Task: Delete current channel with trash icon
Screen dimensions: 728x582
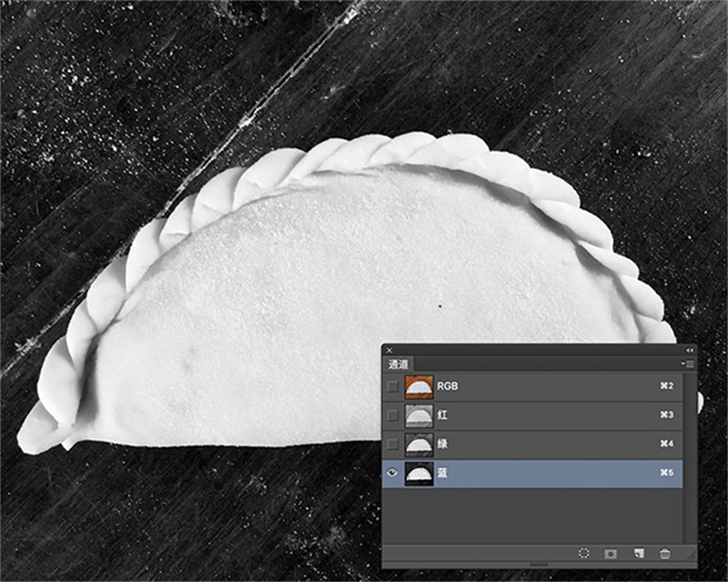Action: [665, 553]
